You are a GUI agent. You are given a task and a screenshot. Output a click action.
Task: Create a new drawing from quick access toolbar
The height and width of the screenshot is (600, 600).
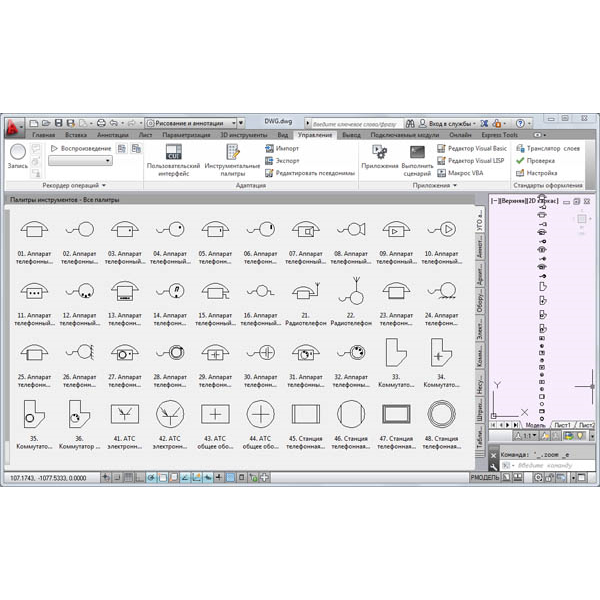34,123
